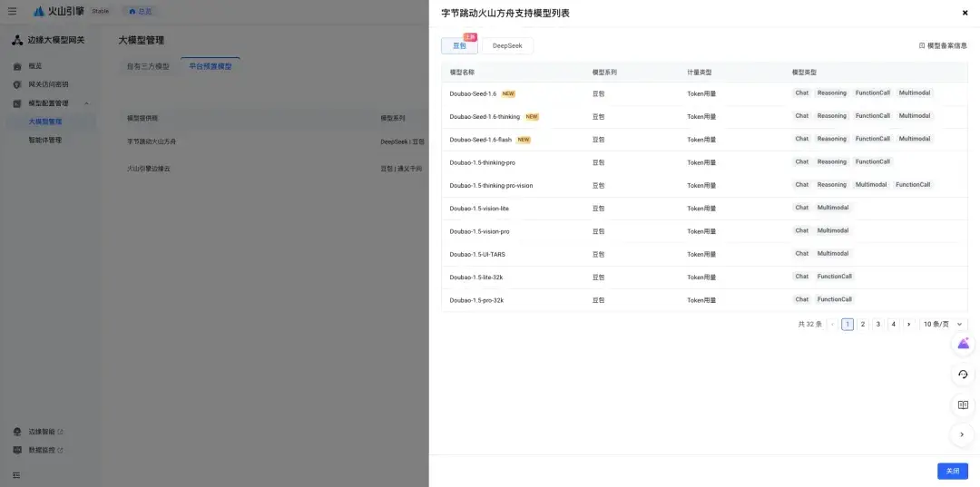Click the 模型名称 column header
This screenshot has width=980, height=487.
462,73
